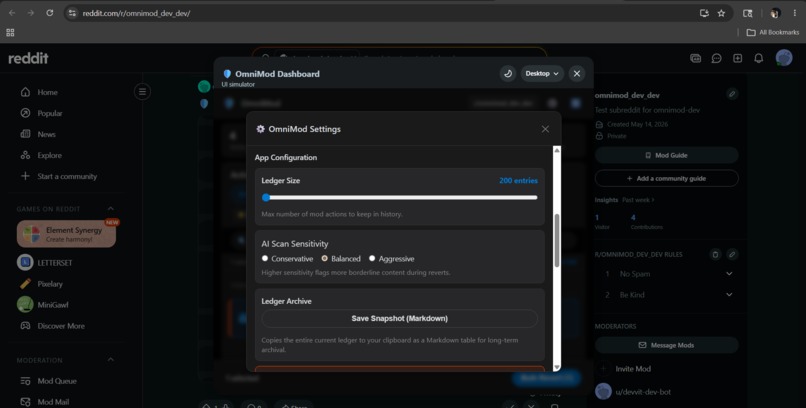
Task: Click Invite Mod
Action: [632, 368]
